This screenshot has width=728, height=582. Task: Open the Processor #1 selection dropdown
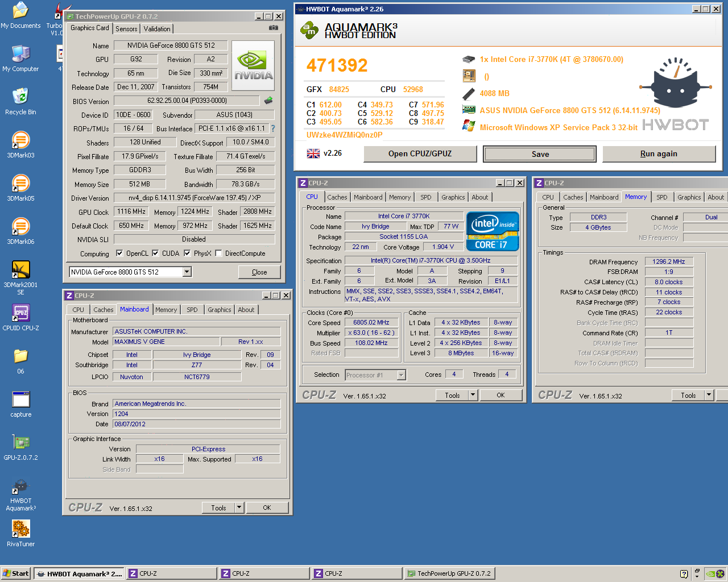click(402, 375)
